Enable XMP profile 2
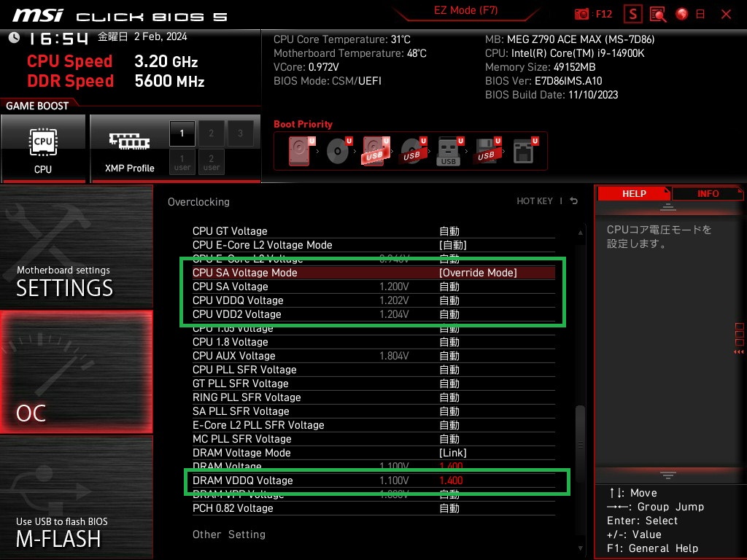Image resolution: width=747 pixels, height=560 pixels. pyautogui.click(x=211, y=133)
